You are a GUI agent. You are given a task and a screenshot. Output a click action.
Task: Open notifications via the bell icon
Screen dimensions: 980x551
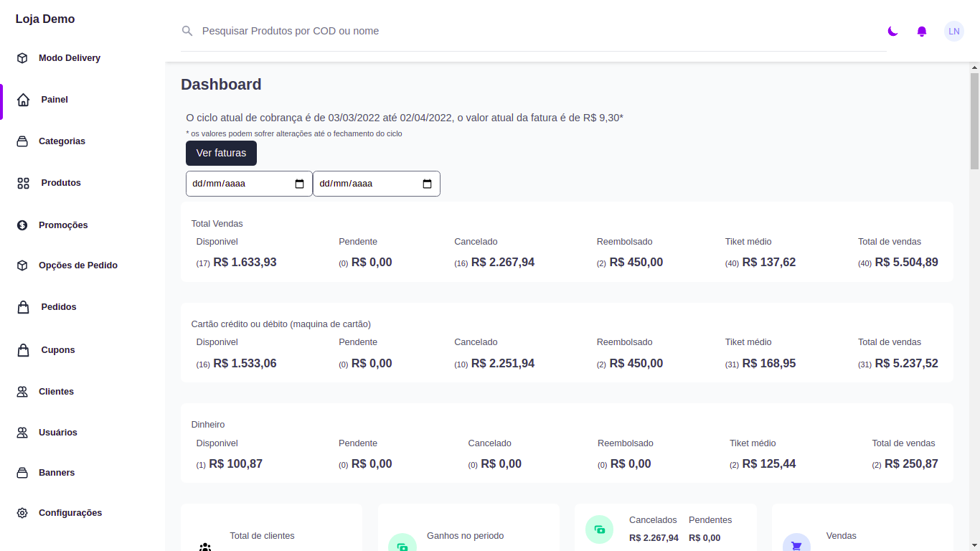(x=922, y=31)
